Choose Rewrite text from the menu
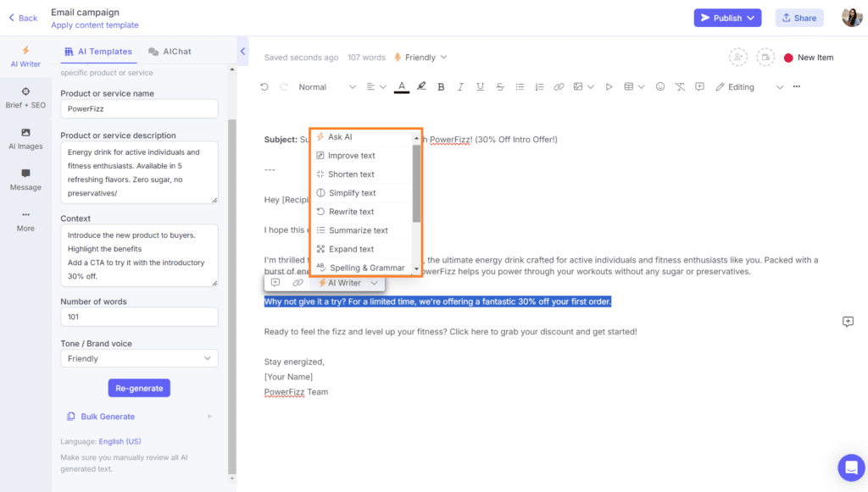This screenshot has height=492, width=868. coord(362,212)
